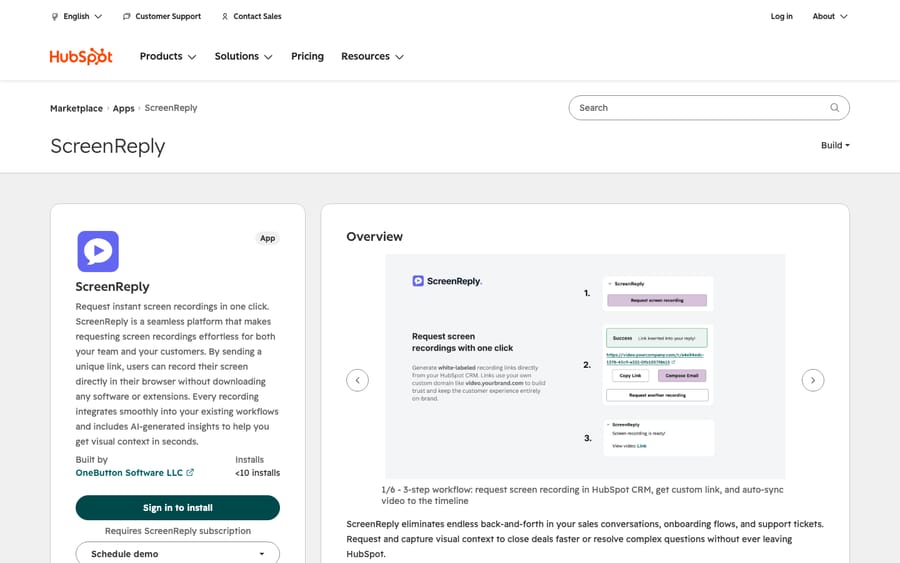This screenshot has width=900, height=563.
Task: Click the chat icon beside Customer Support
Action: 126,17
